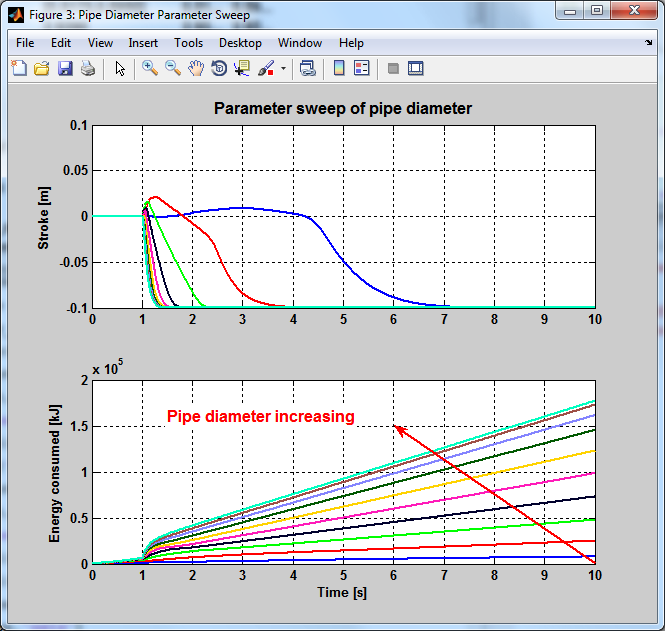Print the figure
Image resolution: width=665 pixels, height=631 pixels.
[x=88, y=69]
